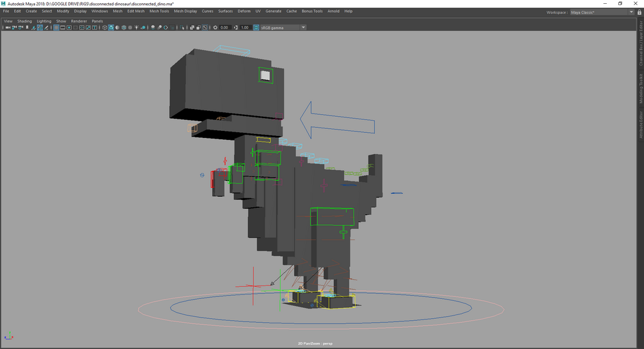Click the Safe Action icon
The width and height of the screenshot is (644, 349).
88,28
